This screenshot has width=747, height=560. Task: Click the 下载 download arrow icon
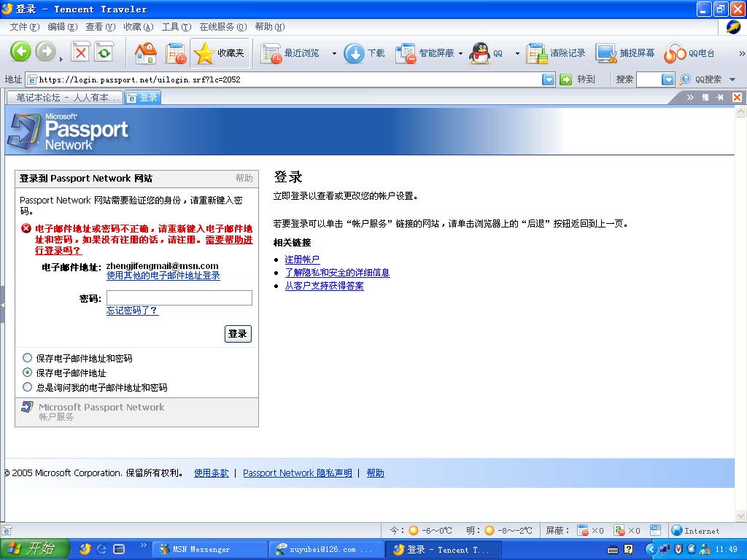click(x=354, y=52)
